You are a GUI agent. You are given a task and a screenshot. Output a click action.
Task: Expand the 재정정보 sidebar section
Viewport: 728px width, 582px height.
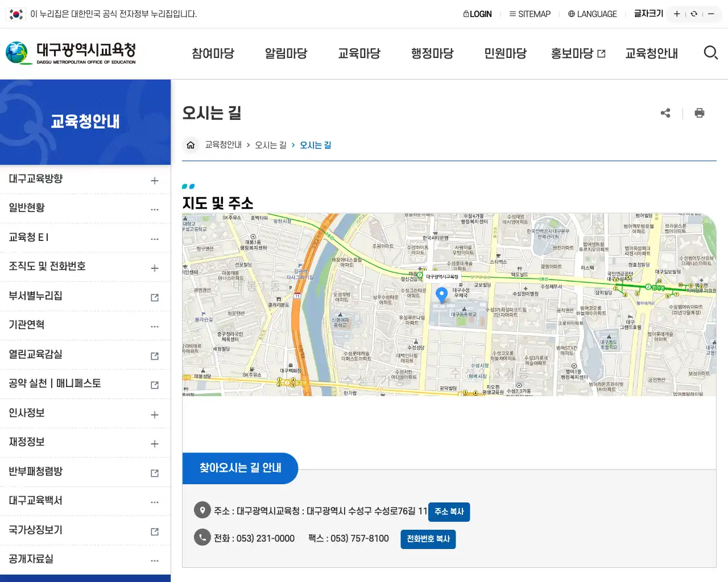[x=154, y=442]
